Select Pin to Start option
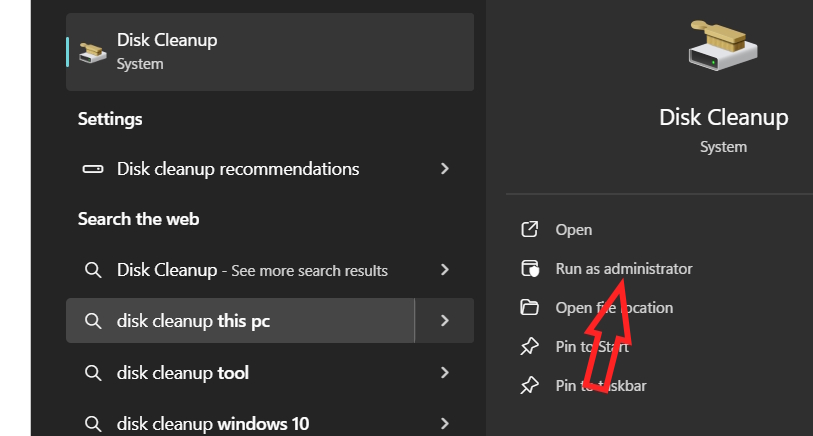813x436 pixels. click(592, 347)
